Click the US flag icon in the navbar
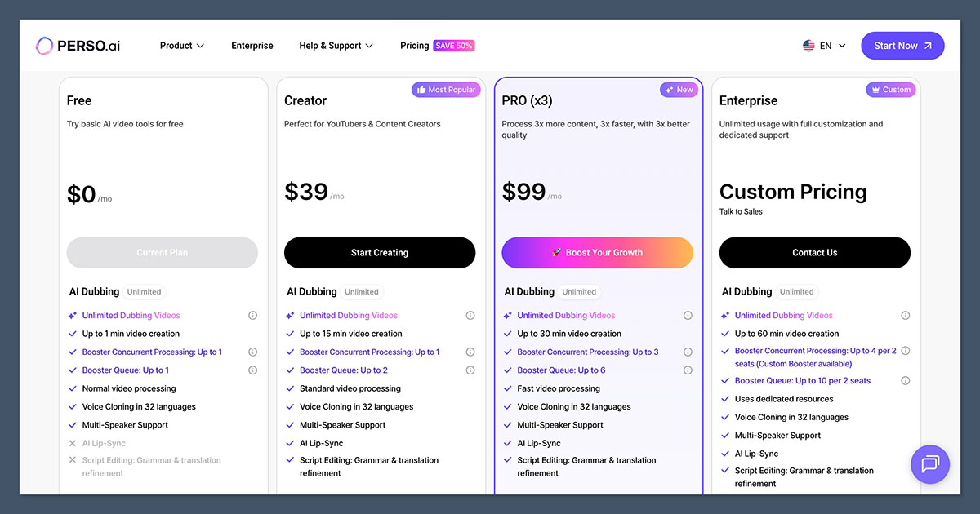Viewport: 980px width, 514px height. click(808, 46)
